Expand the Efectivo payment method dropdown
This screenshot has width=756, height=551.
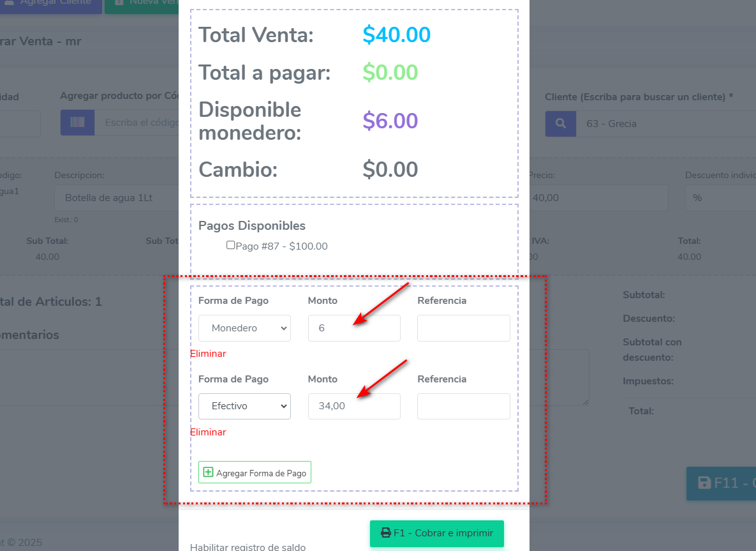(244, 406)
